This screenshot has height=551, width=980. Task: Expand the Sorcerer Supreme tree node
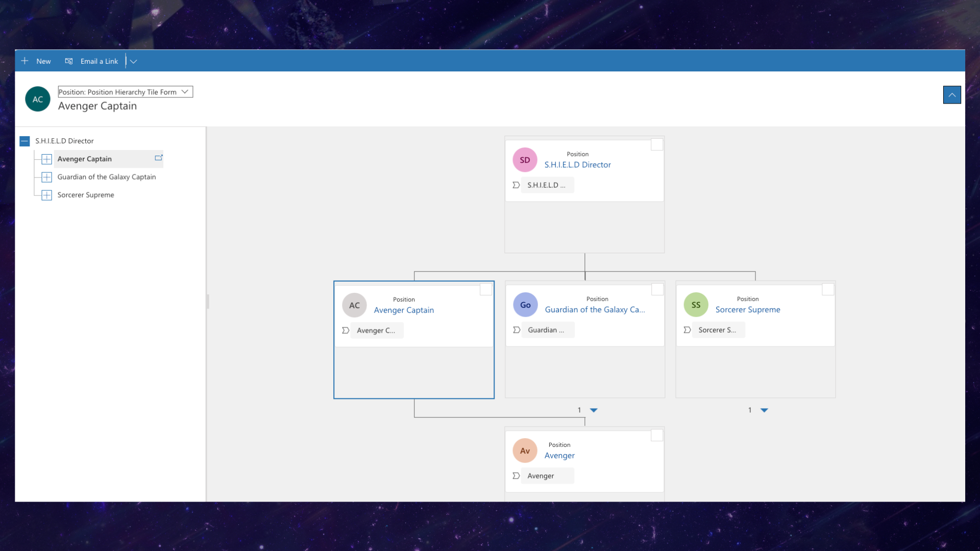click(x=46, y=195)
